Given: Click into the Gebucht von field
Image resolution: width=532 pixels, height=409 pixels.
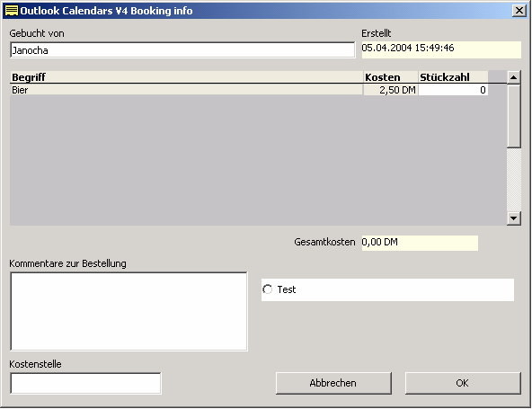Looking at the screenshot, I should [182, 50].
